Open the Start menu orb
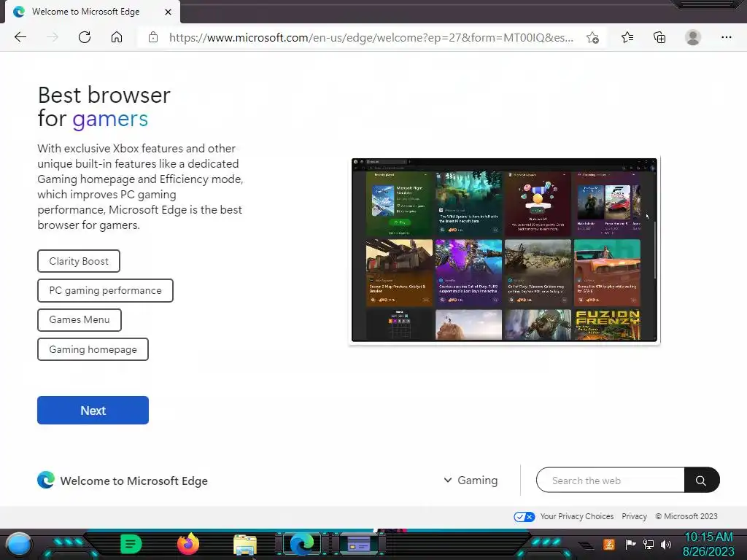 tap(19, 544)
